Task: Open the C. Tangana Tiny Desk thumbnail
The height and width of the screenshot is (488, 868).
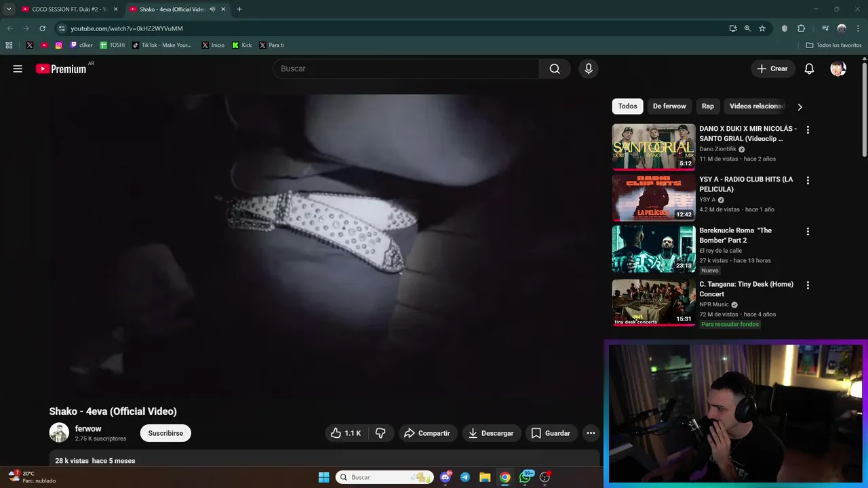Action: (654, 303)
